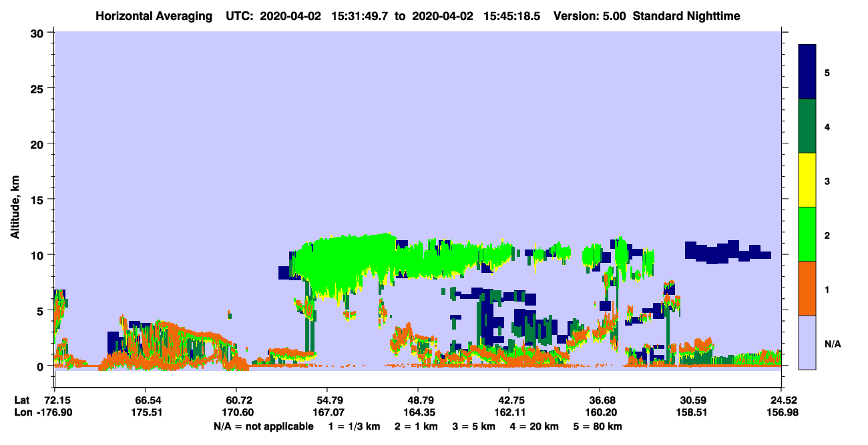868x445 pixels.
Task: Click the dark blue level 5 color swatch
Action: [x=807, y=72]
